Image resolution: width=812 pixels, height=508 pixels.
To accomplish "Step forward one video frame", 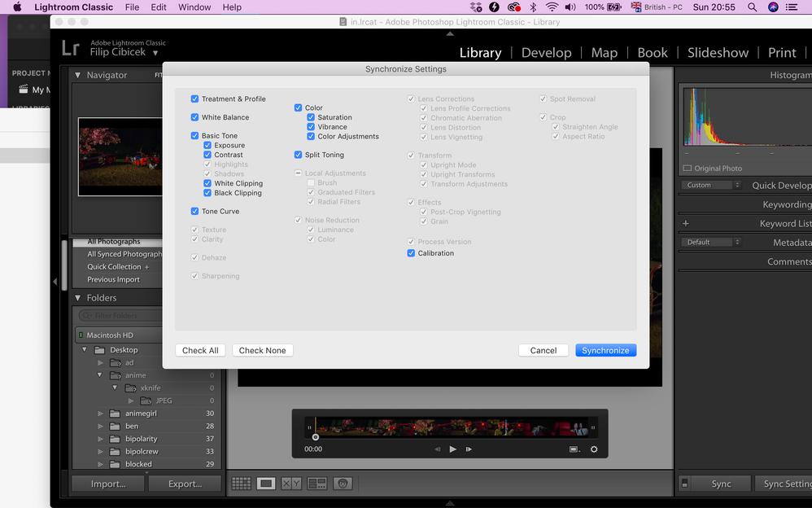I will [x=469, y=449].
